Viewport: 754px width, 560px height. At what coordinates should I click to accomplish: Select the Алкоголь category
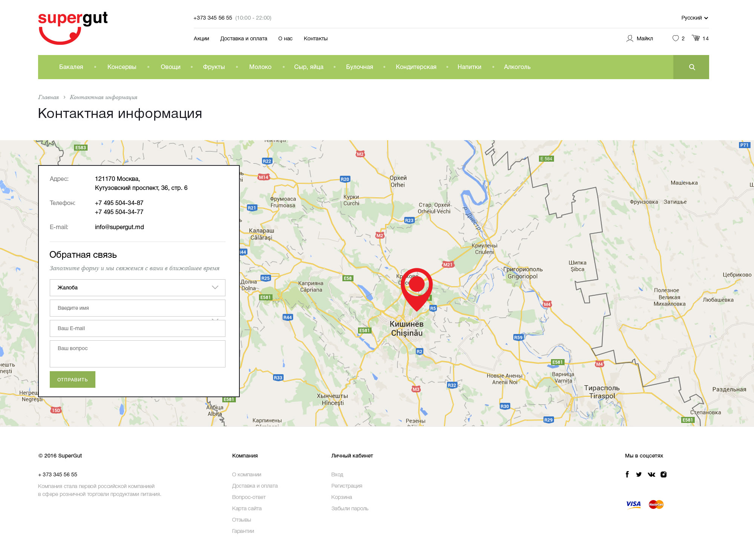click(517, 67)
